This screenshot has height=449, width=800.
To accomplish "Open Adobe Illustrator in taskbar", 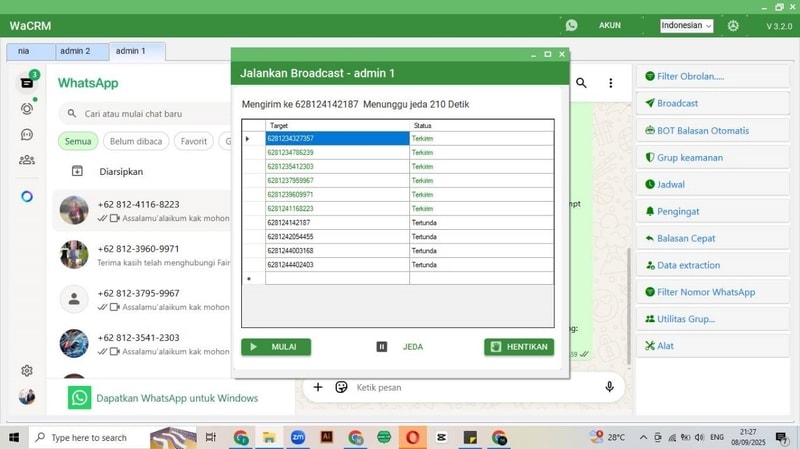I will (327, 437).
